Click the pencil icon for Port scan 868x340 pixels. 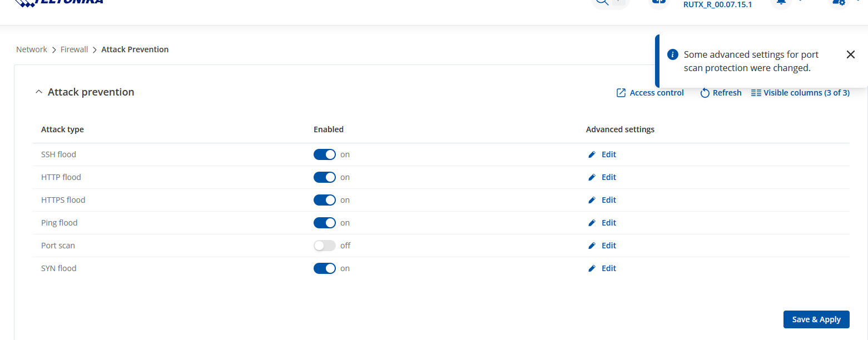point(592,246)
